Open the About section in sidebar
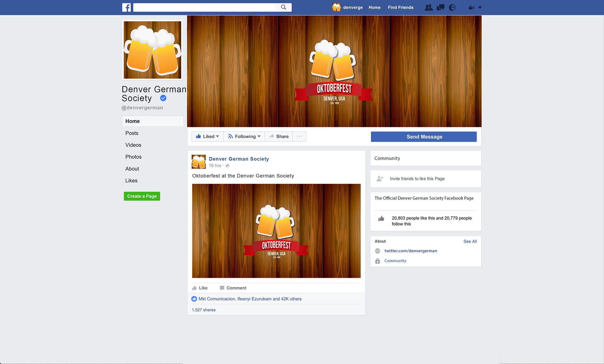This screenshot has width=604, height=364. click(x=132, y=169)
